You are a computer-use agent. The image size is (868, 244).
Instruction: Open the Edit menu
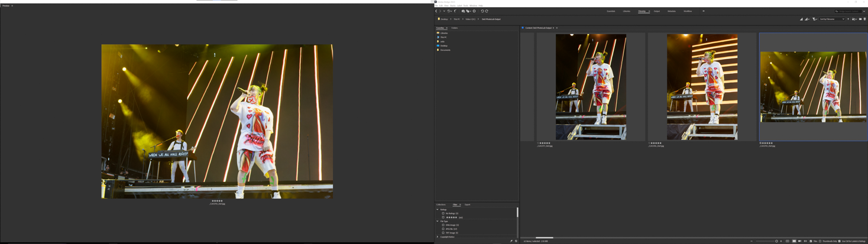tap(441, 5)
